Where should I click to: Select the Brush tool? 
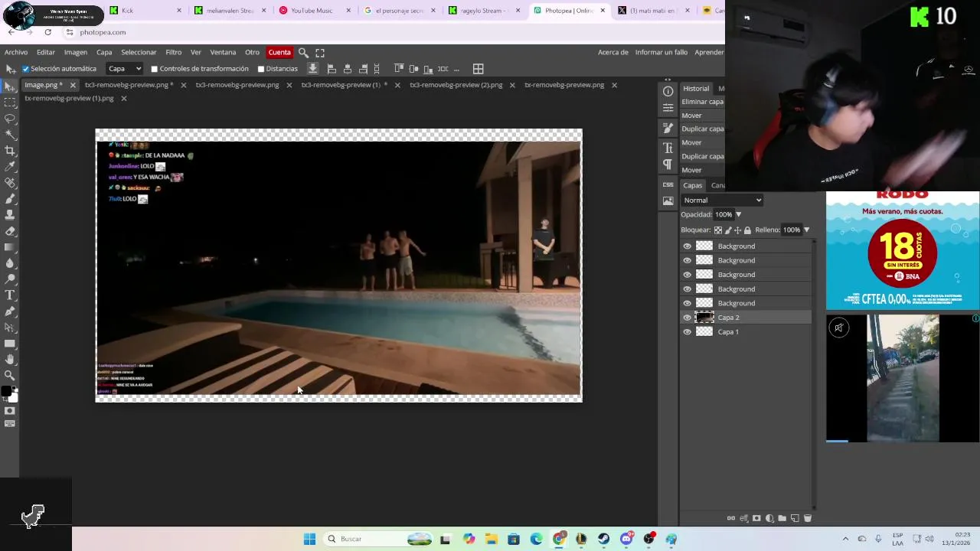coord(10,198)
